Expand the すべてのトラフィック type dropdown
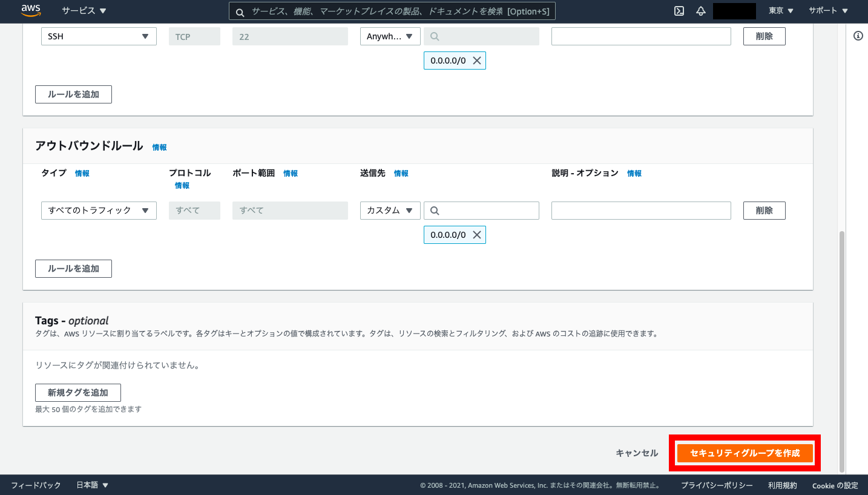This screenshot has height=495, width=868. [x=99, y=211]
